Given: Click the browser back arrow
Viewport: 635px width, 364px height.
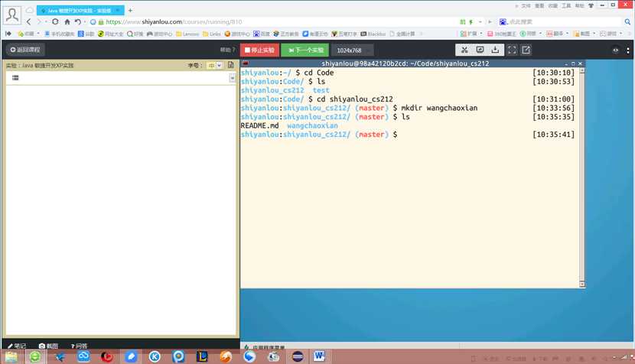Looking at the screenshot, I should point(28,22).
